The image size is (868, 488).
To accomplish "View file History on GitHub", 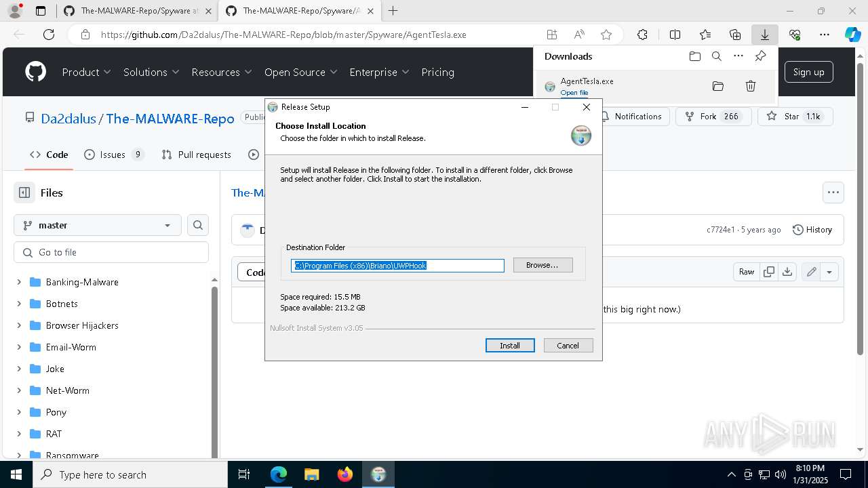I will click(812, 230).
